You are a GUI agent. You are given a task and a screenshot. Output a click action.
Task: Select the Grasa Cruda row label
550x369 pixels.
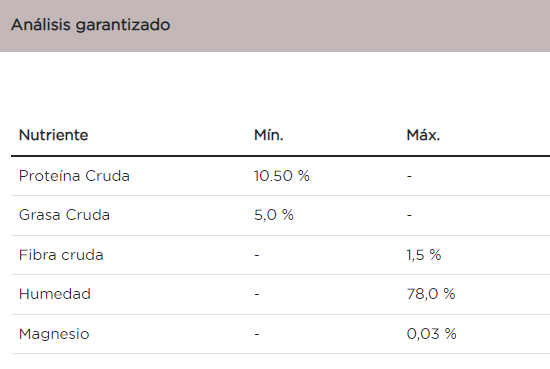point(64,215)
